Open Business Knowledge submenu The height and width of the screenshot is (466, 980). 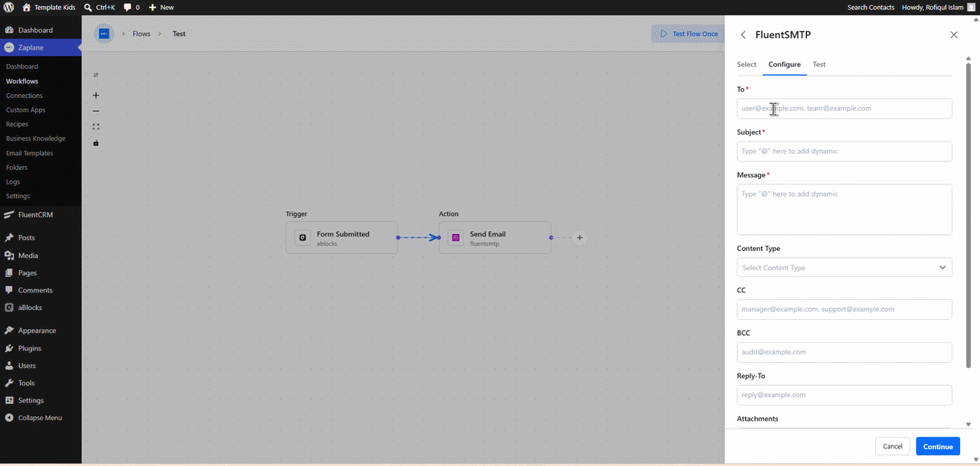36,138
